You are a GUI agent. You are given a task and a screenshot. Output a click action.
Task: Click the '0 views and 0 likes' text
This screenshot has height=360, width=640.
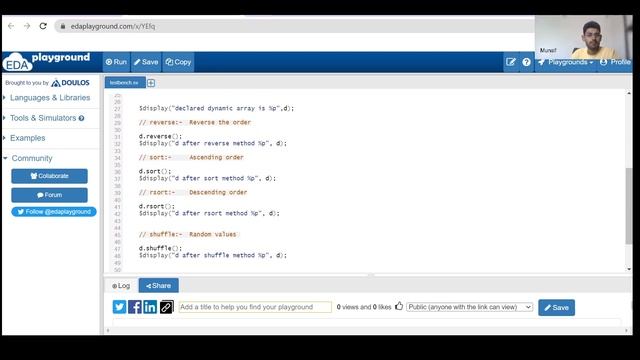click(x=364, y=307)
